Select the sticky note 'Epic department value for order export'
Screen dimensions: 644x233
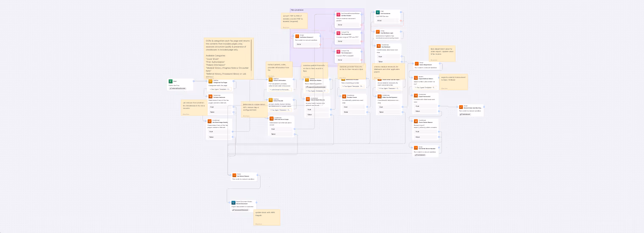click(x=442, y=54)
